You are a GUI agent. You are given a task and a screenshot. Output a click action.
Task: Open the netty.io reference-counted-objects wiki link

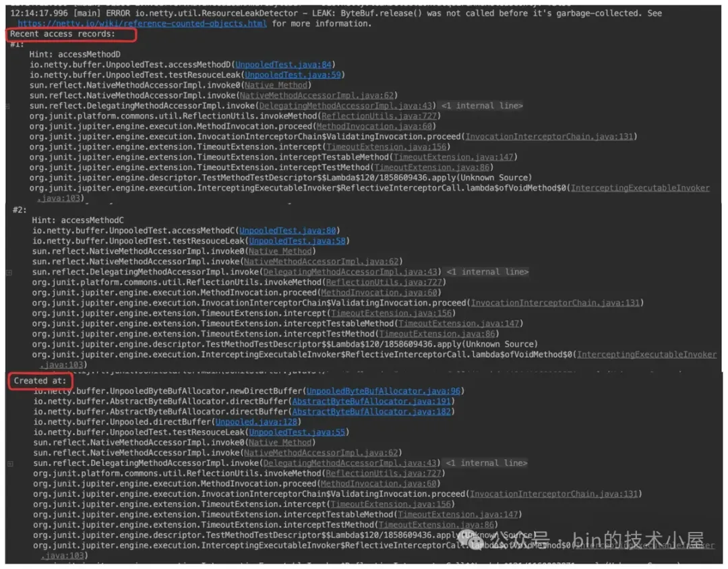[142, 23]
